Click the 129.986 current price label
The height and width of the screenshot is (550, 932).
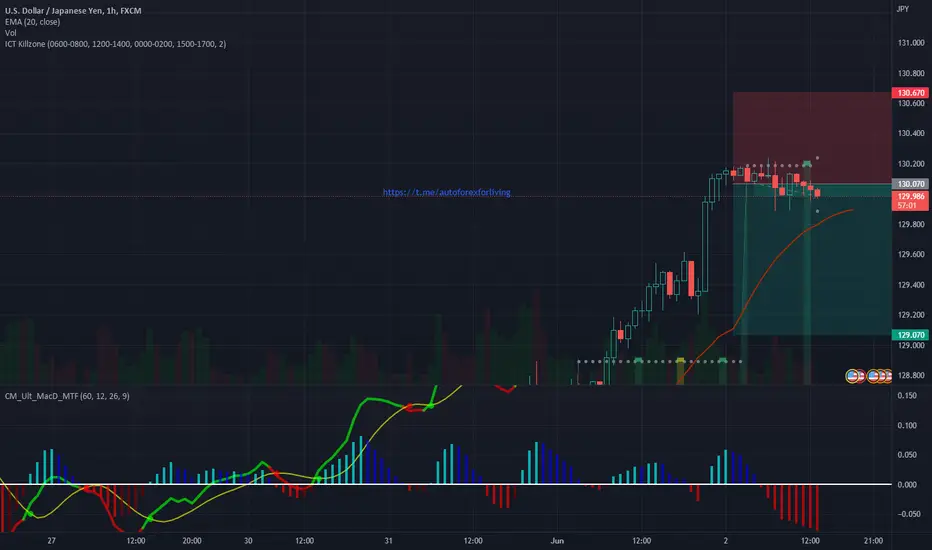(x=911, y=196)
